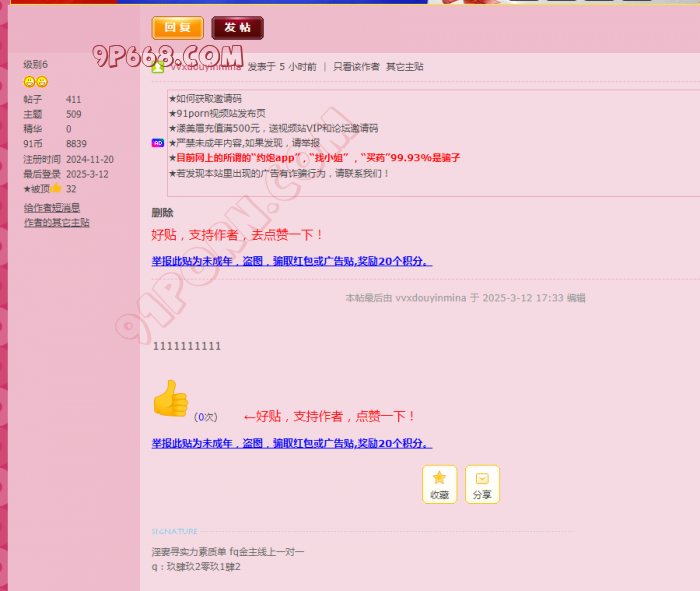
Task: Open 作者的其它主贴 in the sidebar
Action: click(57, 223)
